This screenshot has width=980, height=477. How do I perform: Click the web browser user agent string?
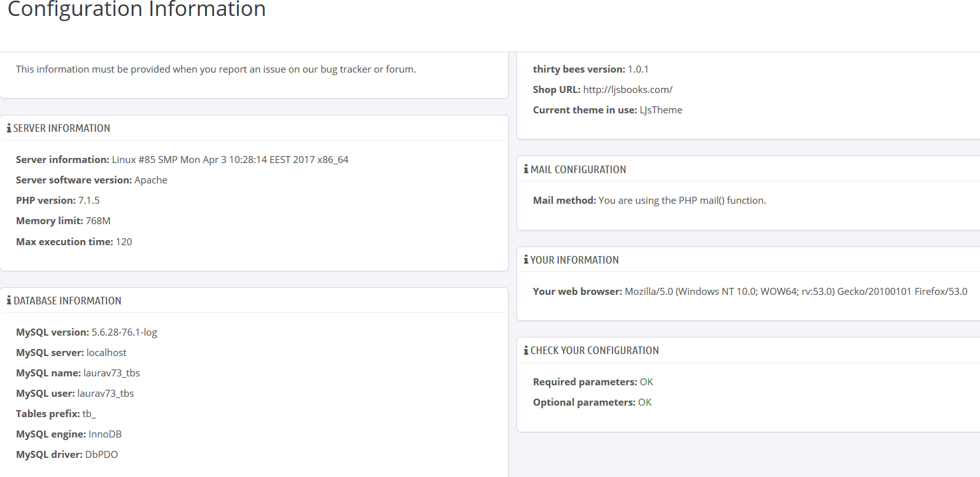[795, 291]
